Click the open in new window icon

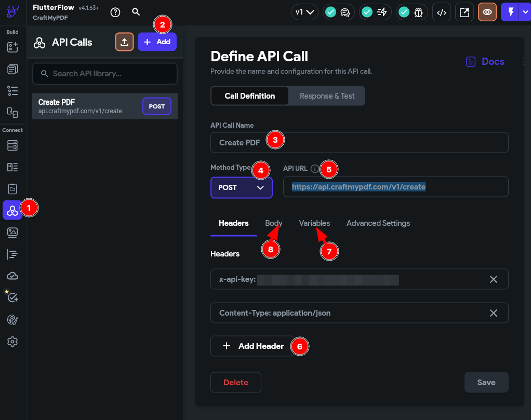pos(464,12)
